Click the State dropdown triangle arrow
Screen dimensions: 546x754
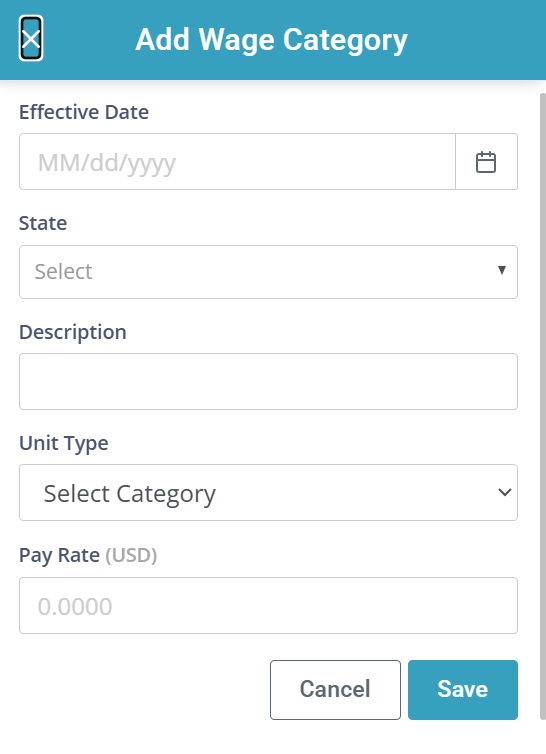pos(502,270)
